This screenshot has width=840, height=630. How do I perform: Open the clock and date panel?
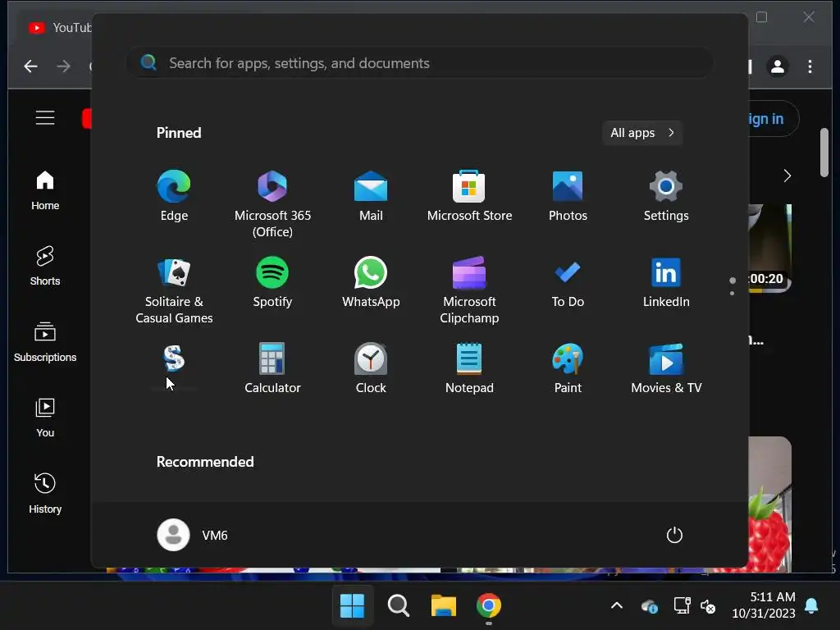[764, 605]
